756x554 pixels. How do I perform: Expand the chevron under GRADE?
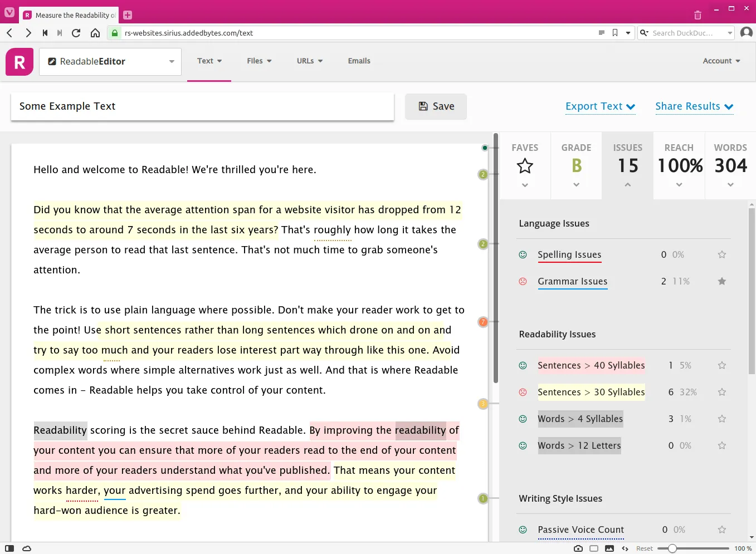coord(576,185)
